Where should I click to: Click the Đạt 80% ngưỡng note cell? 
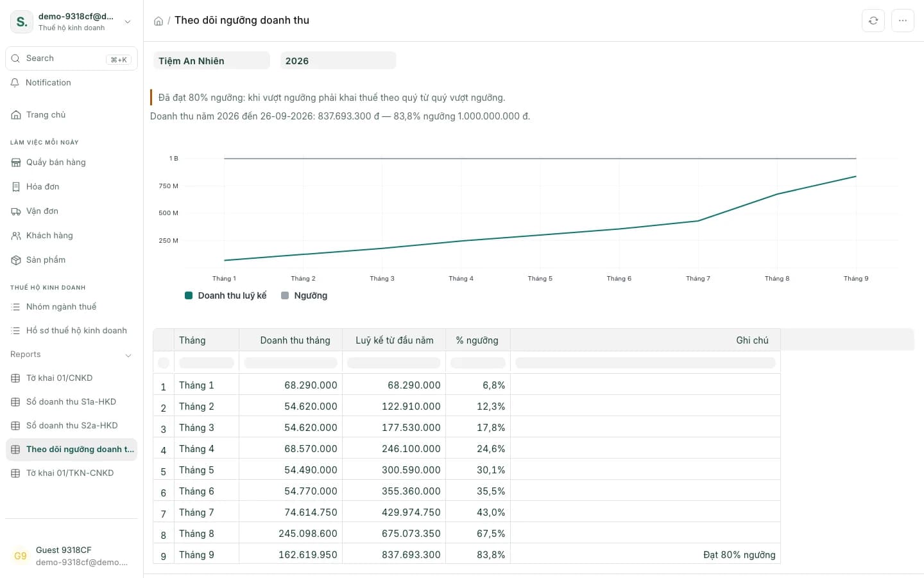[x=646, y=555]
